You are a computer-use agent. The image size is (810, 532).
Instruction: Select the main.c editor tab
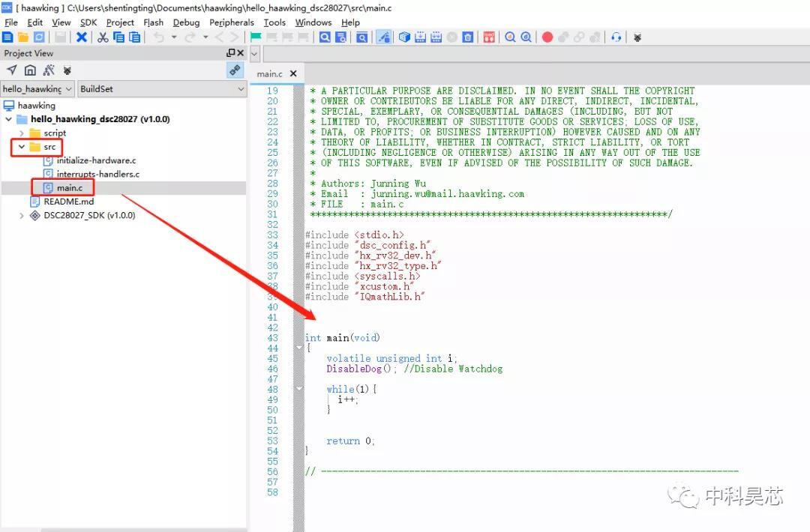[270, 73]
